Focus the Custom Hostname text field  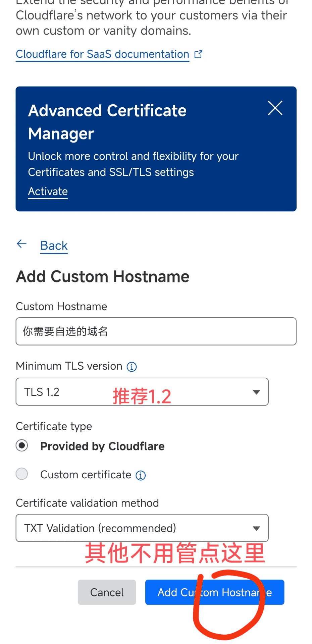pos(156,331)
